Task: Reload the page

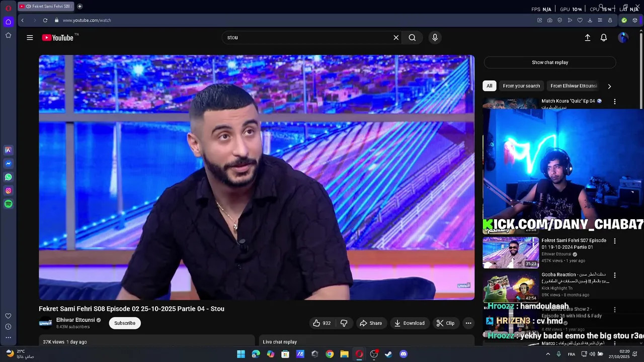Action: pyautogui.click(x=45, y=20)
